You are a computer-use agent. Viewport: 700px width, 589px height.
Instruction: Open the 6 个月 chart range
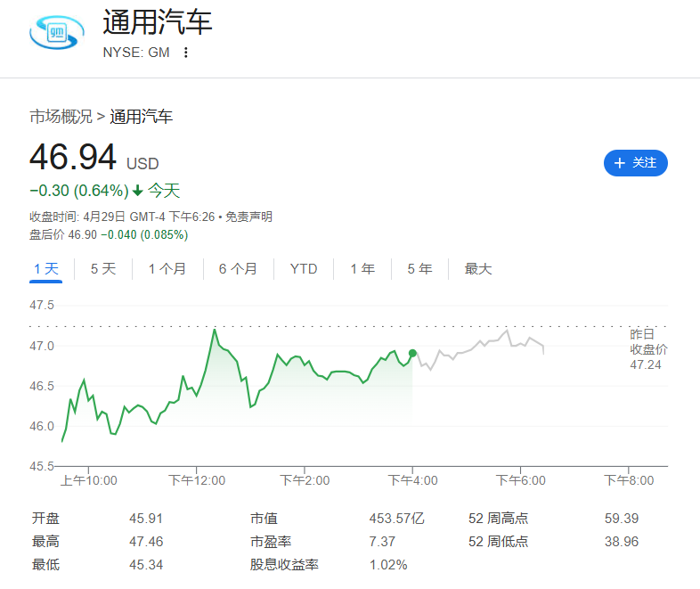[x=238, y=269]
